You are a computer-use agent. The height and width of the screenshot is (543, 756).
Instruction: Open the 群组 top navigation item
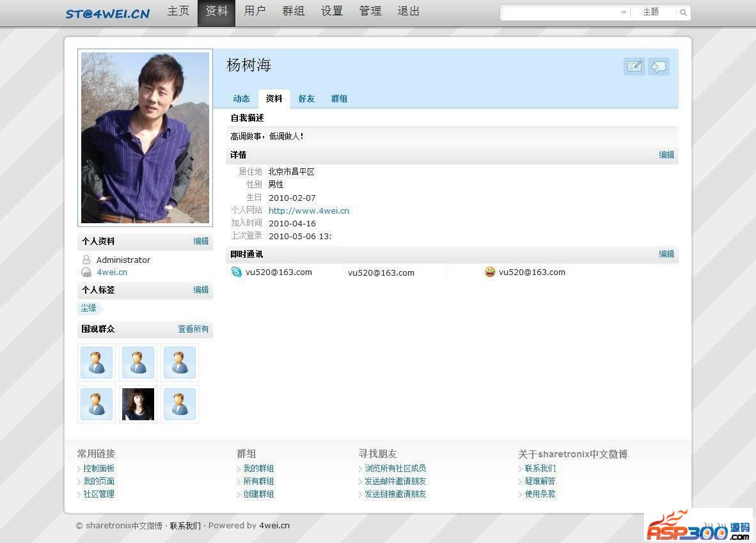click(x=293, y=11)
